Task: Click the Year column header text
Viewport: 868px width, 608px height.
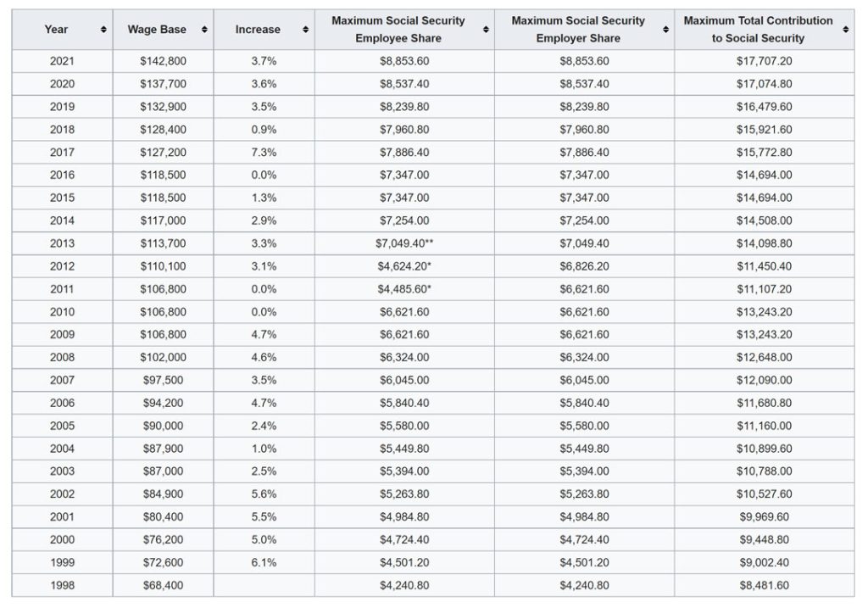Action: (57, 30)
